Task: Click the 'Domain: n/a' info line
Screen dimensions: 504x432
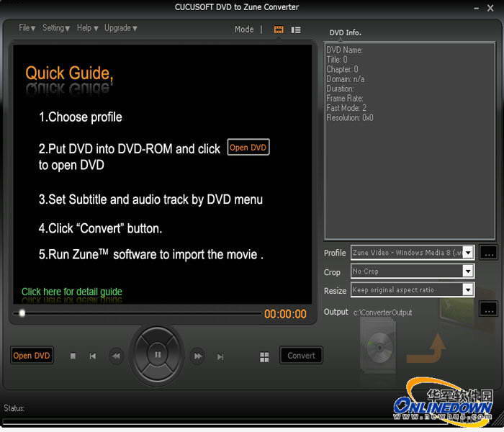Action: (x=345, y=79)
